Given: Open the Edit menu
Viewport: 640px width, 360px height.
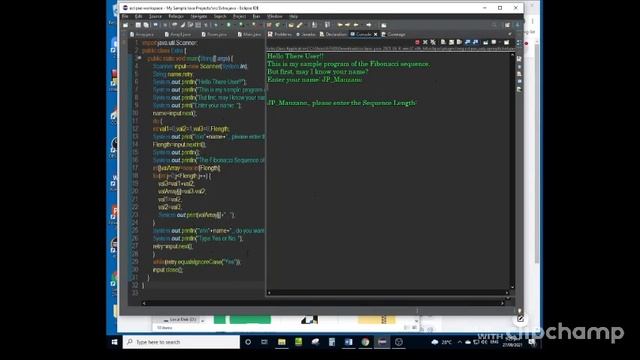Looking at the screenshot, I should [138, 16].
